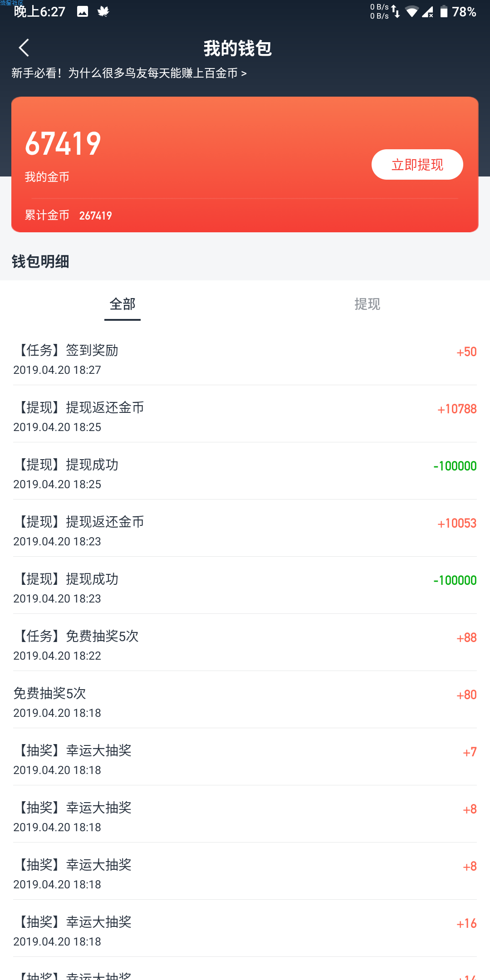Tap the 累计金币 267419 total
Viewport: 490px width, 980px height.
[x=68, y=215]
